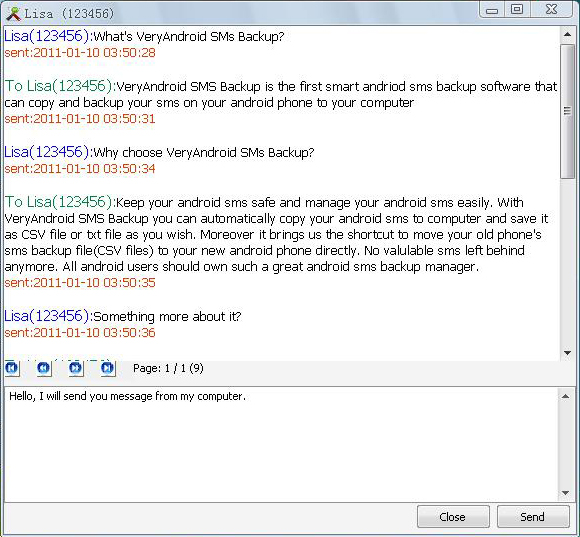Close the Lisa chat window

coord(453,517)
